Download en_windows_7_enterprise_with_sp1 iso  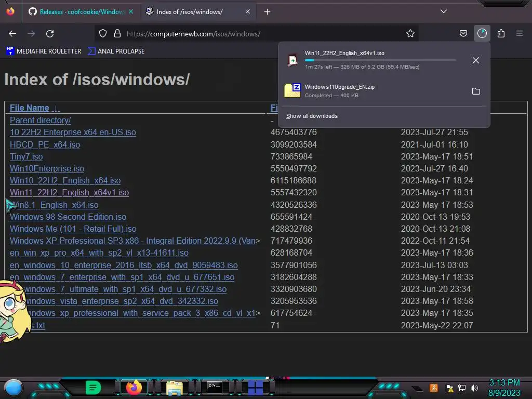point(122,277)
